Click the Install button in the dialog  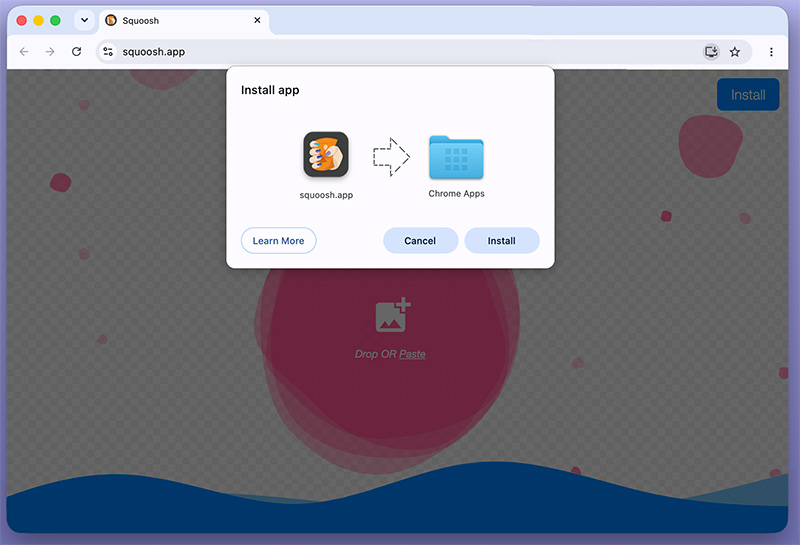click(502, 240)
